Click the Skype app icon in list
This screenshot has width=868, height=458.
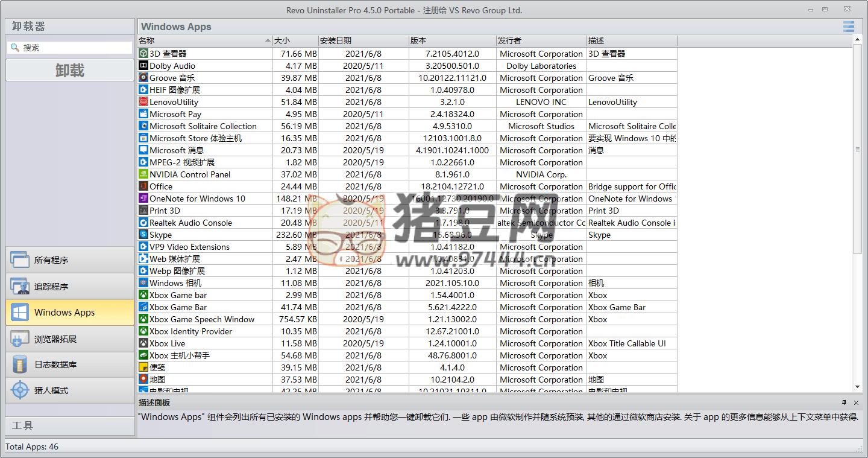coord(143,235)
